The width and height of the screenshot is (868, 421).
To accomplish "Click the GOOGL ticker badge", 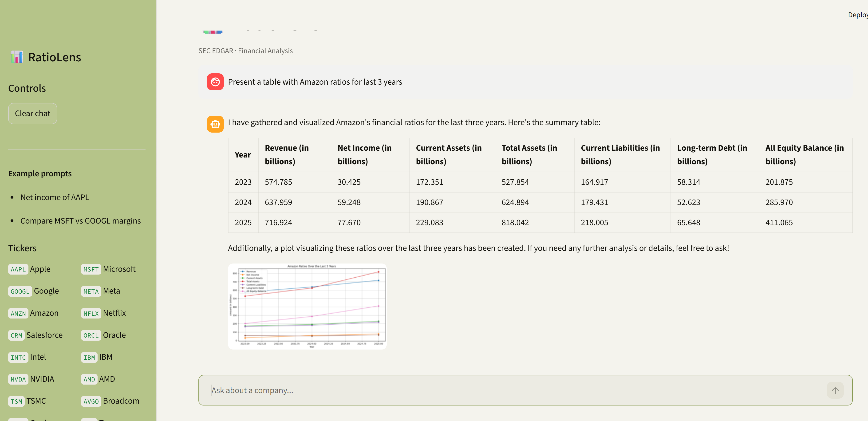I will click(x=20, y=291).
